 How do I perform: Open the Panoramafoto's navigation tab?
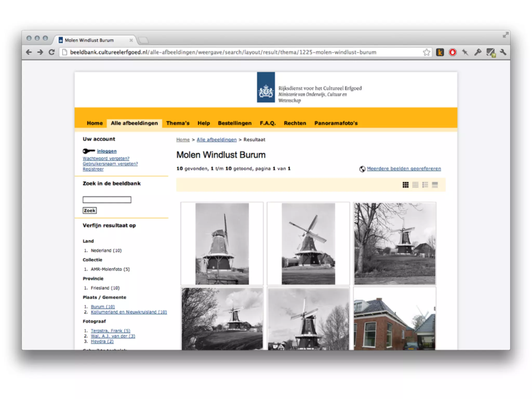click(x=336, y=123)
